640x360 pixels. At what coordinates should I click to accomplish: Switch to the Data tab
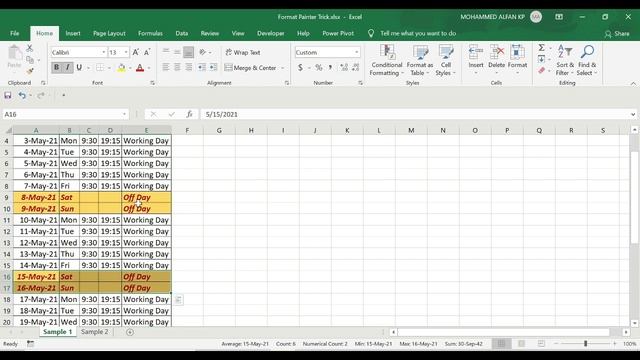pos(182,33)
